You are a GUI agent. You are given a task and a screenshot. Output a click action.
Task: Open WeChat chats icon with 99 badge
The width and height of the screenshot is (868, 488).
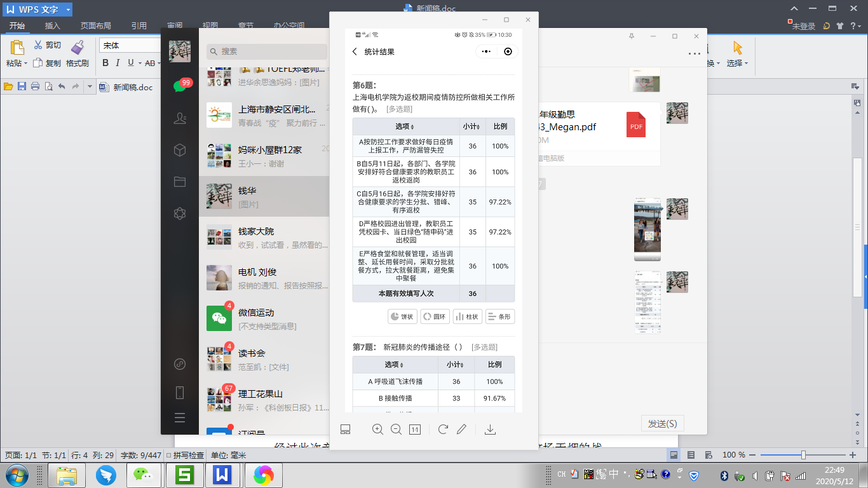[180, 86]
